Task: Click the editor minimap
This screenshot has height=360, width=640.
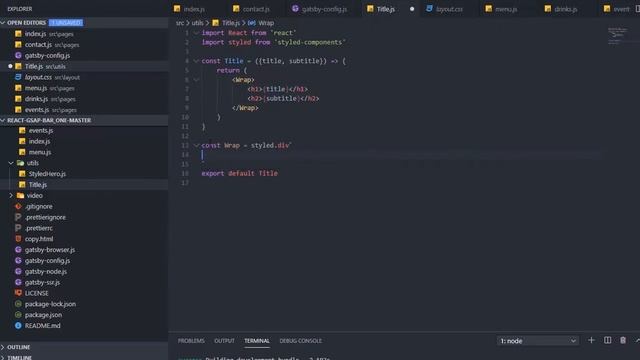Action: (617, 36)
